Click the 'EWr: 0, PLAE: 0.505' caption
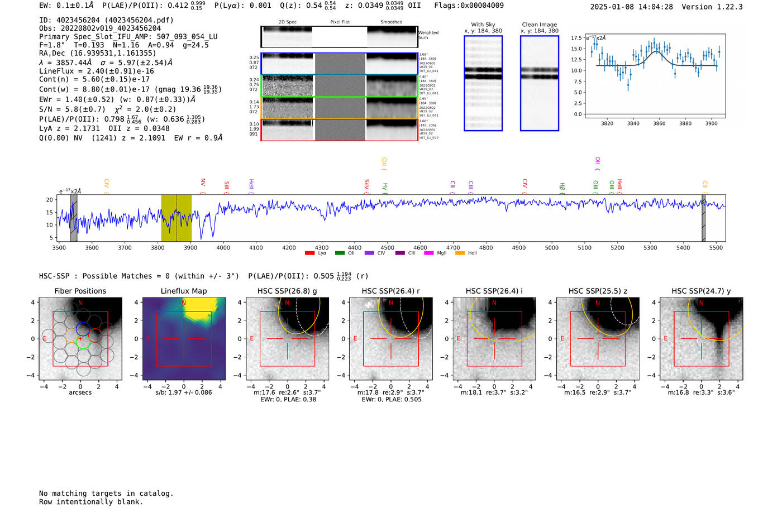Screen dimensions: 782x532 (392, 400)
